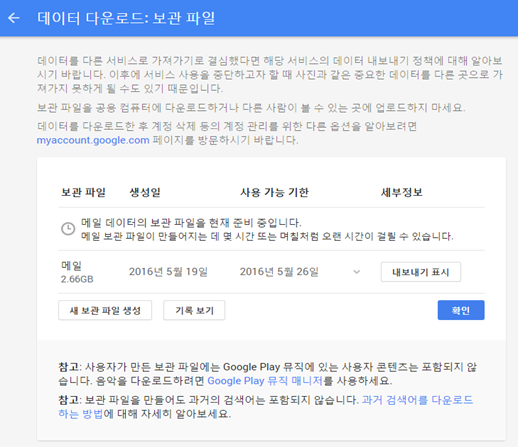Click the 데이터 다운로드: 보관 파일 page title
518x447 pixels.
tap(126, 18)
